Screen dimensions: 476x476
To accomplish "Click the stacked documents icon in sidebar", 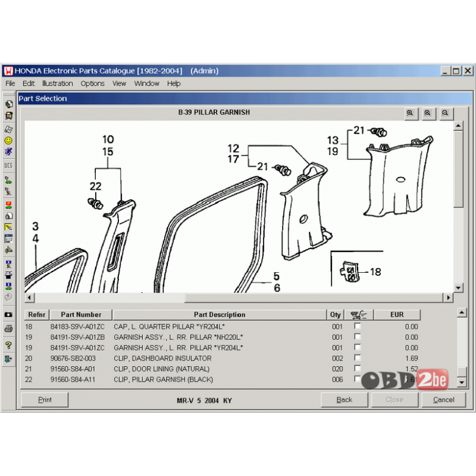I will (9, 104).
